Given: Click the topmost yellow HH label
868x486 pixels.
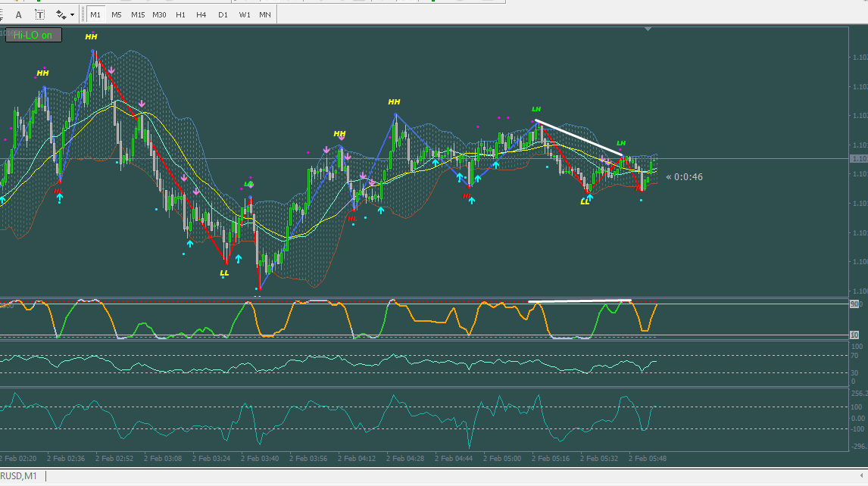Looking at the screenshot, I should coord(91,36).
